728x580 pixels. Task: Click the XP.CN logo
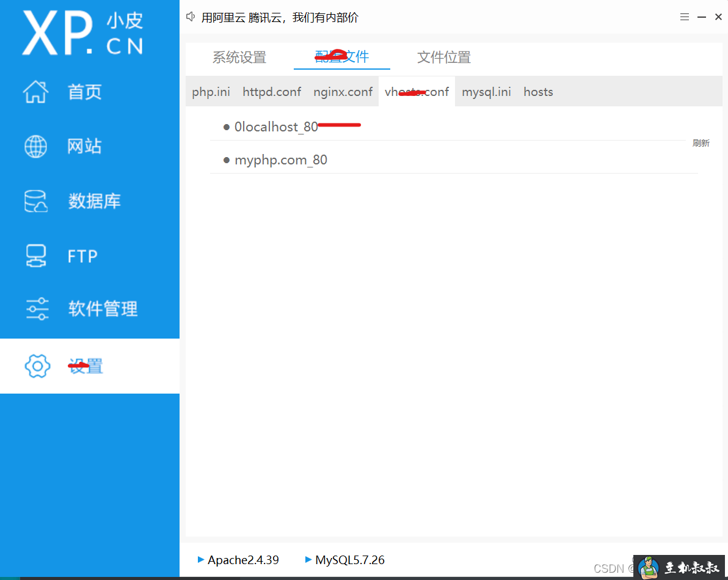pyautogui.click(x=82, y=33)
